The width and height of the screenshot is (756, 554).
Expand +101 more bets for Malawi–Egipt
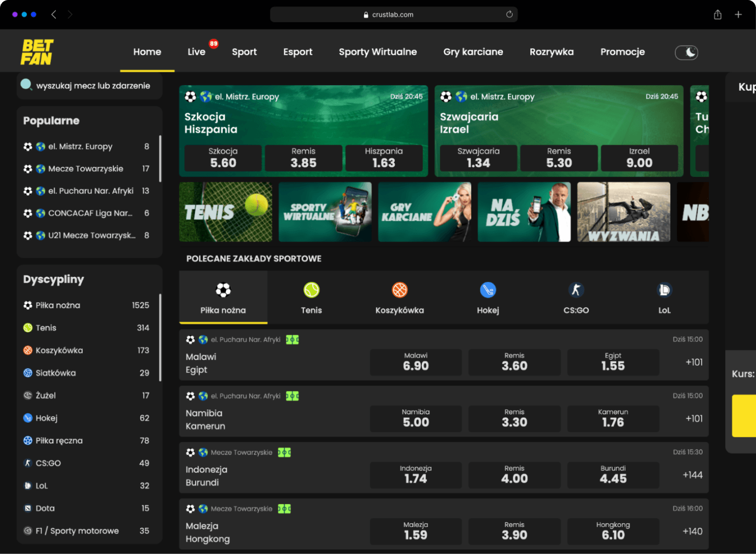pyautogui.click(x=694, y=362)
